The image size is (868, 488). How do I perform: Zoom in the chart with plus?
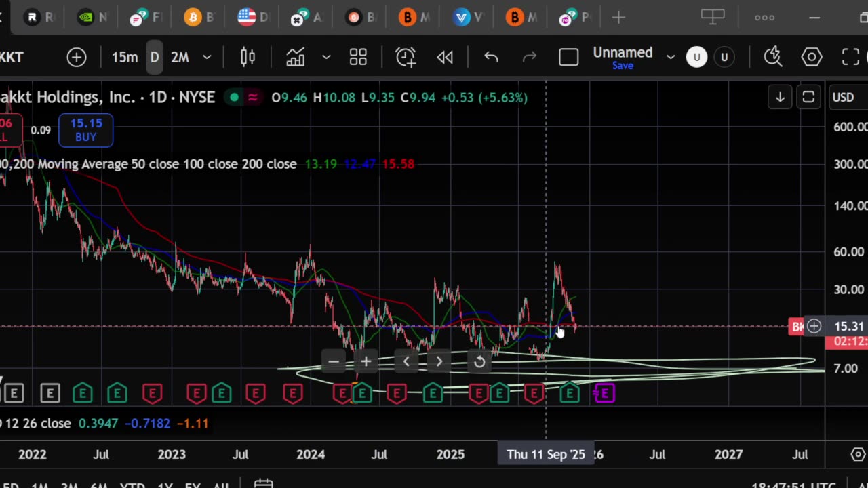coord(366,361)
